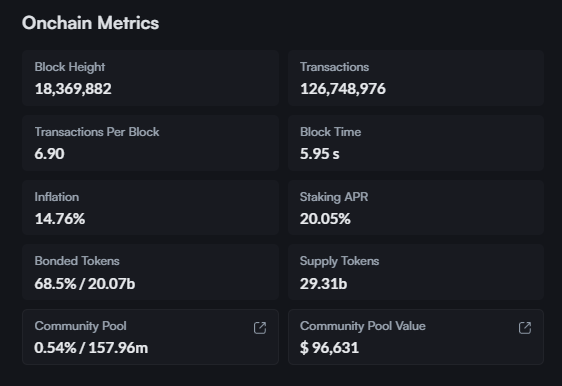Open the Community Pool external link icon
The height and width of the screenshot is (386, 562).
click(x=260, y=328)
